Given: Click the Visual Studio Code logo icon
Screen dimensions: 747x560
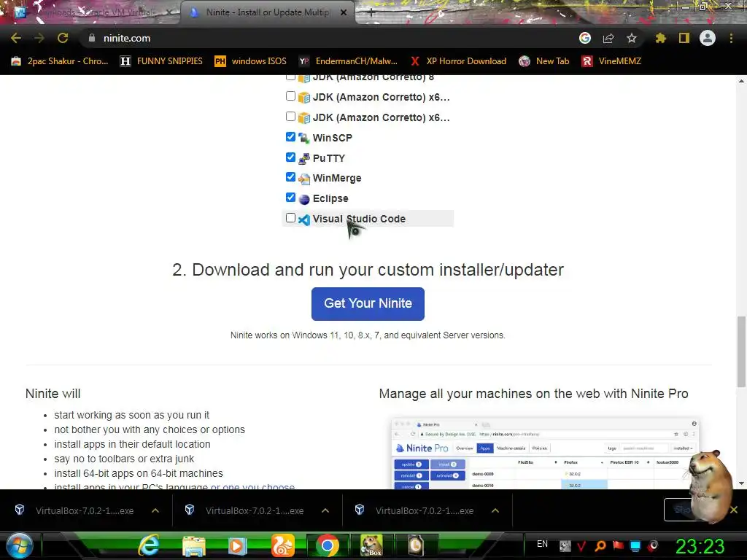Looking at the screenshot, I should pos(304,219).
